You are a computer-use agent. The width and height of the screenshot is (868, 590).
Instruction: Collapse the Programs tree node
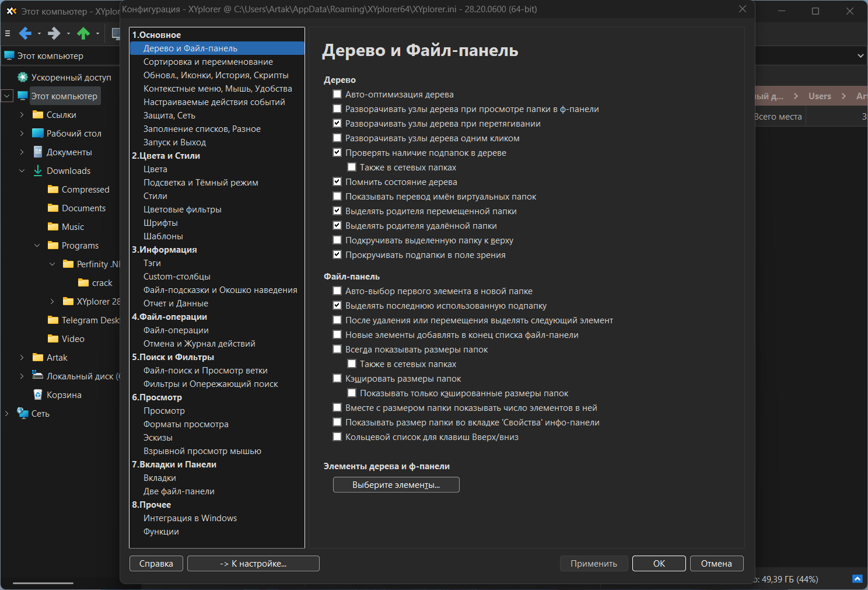(37, 245)
